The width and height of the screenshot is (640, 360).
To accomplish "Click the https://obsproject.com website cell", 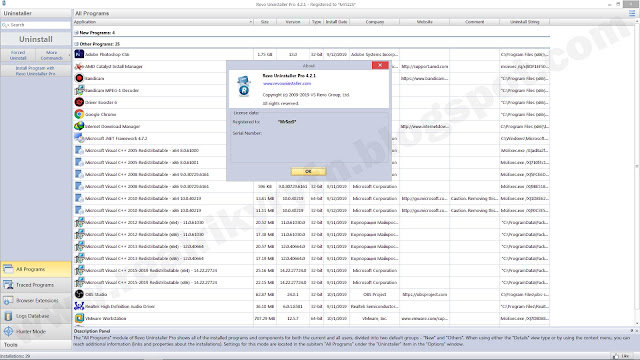I will pos(424,294).
